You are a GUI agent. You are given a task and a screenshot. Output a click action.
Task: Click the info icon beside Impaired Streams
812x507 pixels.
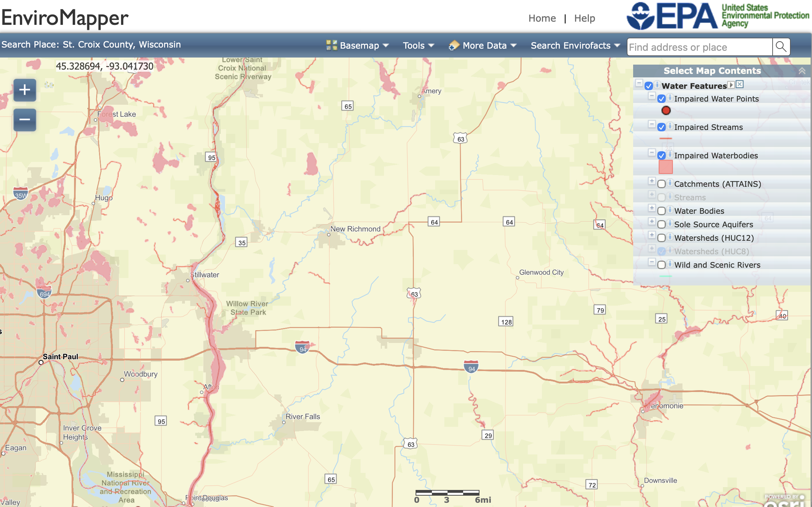670,127
